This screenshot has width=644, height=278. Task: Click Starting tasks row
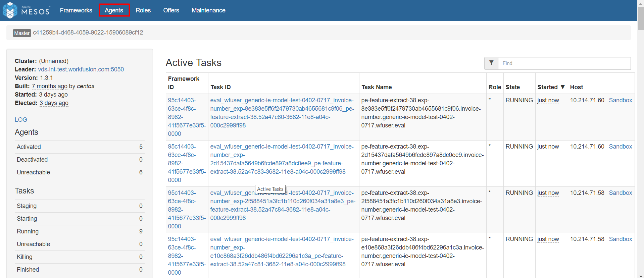80,219
